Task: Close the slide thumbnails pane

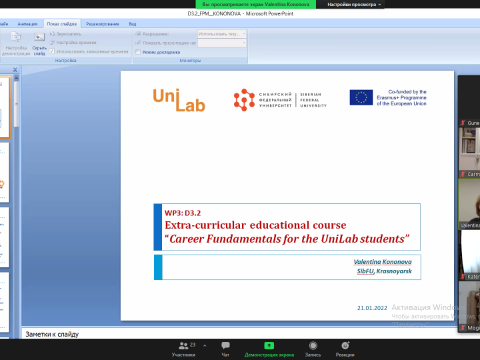Action: point(15,70)
